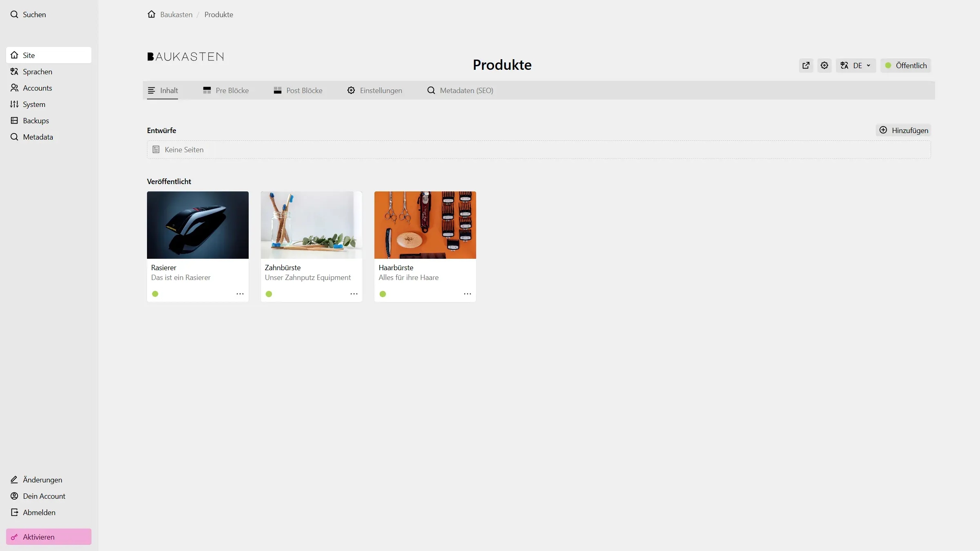Viewport: 980px width, 551px height.
Task: Switch to Metadaten (SEO) tab
Action: click(x=460, y=90)
